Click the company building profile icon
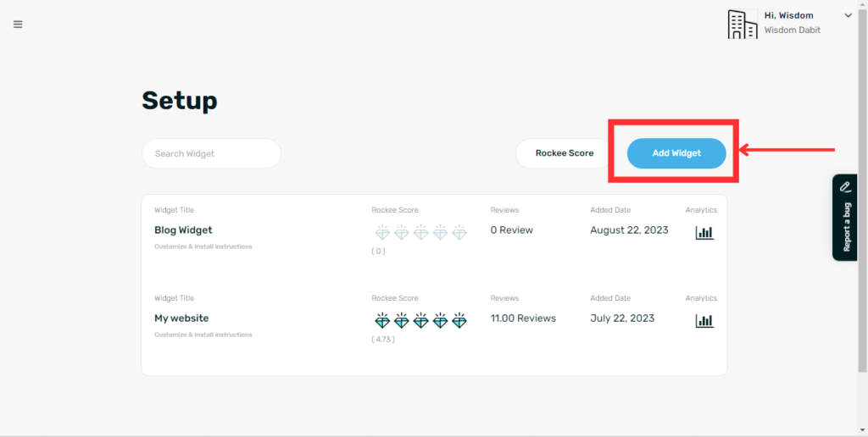Viewport: 868px width, 437px height. point(743,24)
